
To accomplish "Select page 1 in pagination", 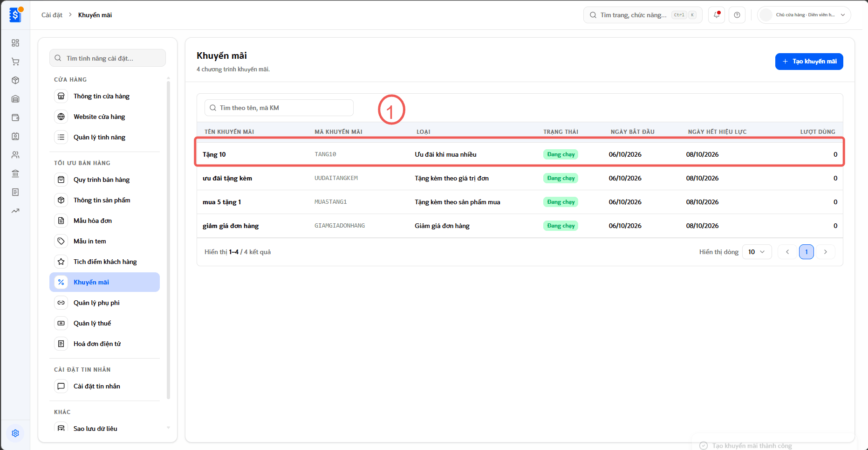I will coord(806,252).
